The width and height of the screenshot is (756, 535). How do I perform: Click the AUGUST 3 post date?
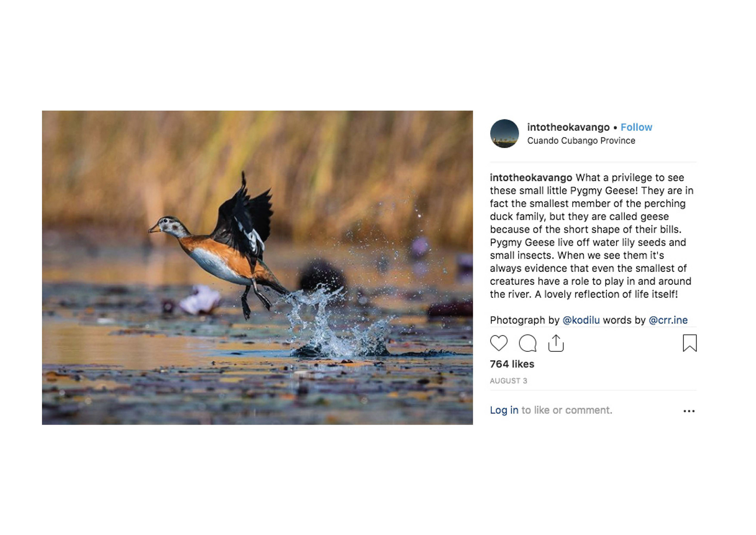pos(508,381)
